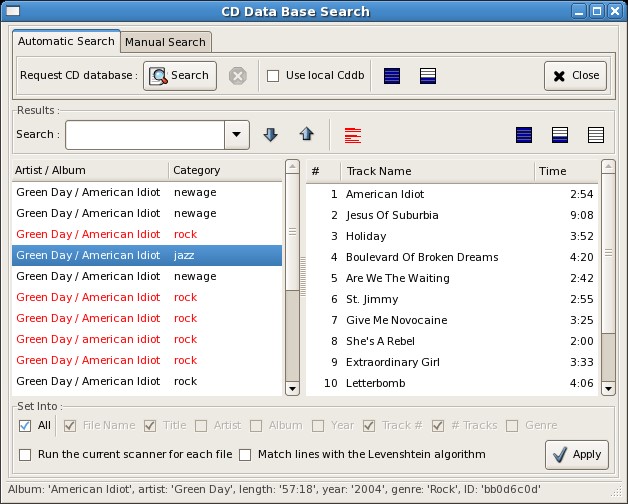Click the Results search text field
This screenshot has width=628, height=504.
click(145, 135)
